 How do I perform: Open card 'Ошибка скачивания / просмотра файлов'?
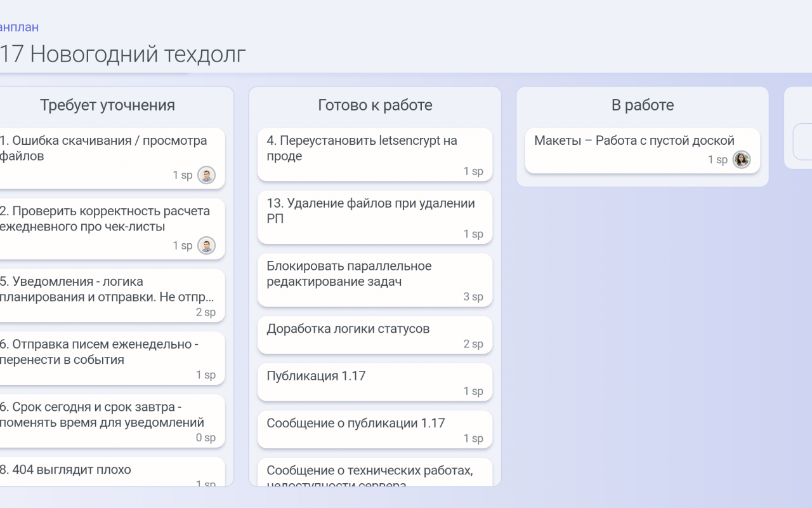(x=112, y=159)
